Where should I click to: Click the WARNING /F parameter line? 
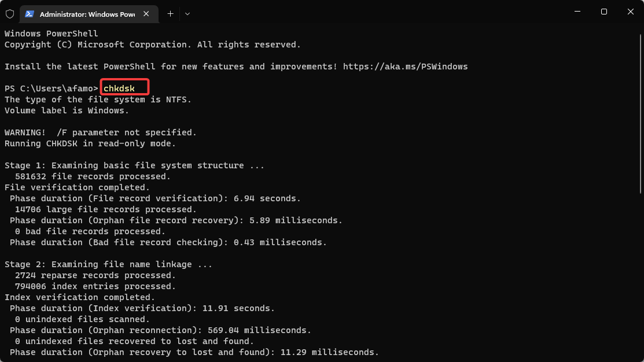click(101, 132)
